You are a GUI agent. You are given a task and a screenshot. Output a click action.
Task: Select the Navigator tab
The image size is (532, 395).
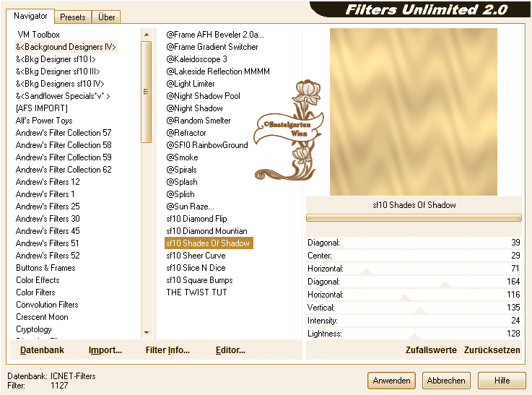point(30,16)
